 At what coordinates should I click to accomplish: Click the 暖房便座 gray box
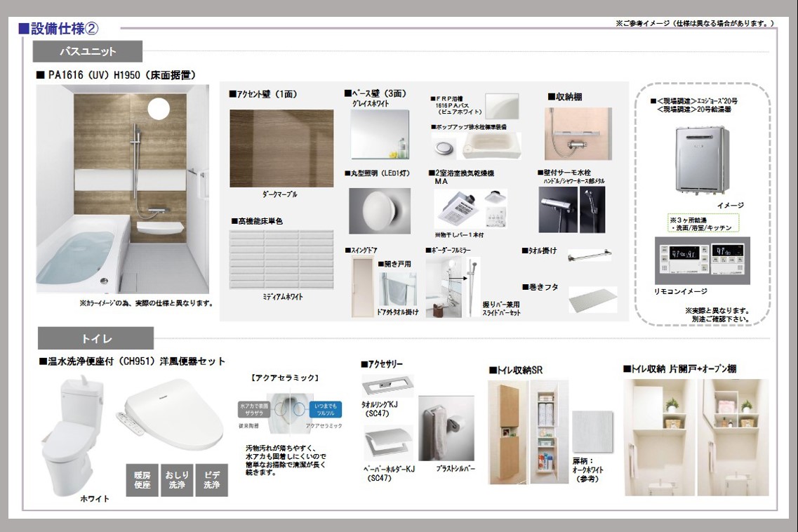142,480
